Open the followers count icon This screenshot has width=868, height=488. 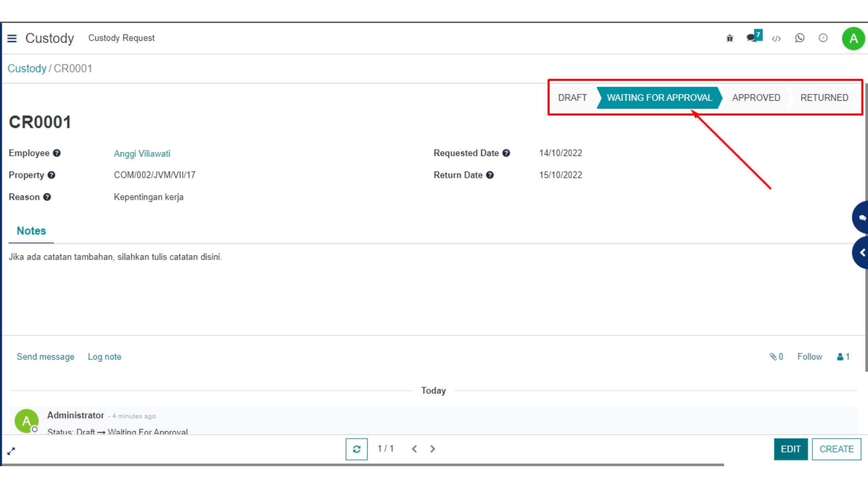[x=843, y=357]
